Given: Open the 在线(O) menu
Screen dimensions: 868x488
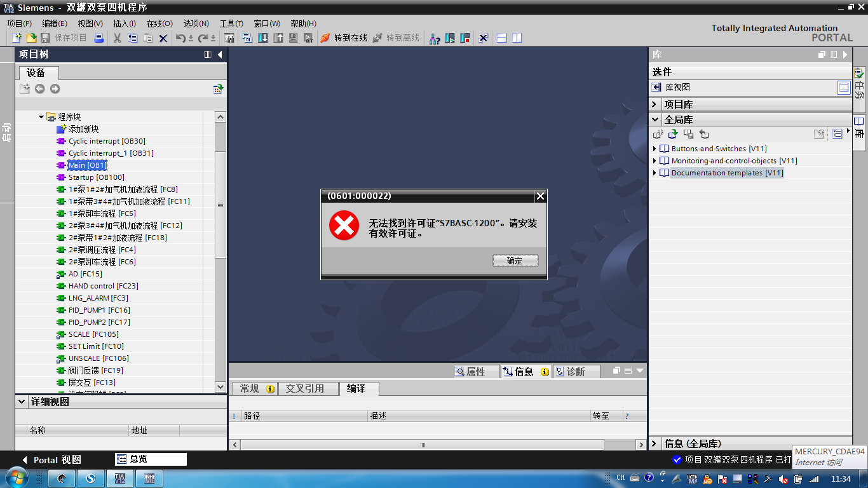Looking at the screenshot, I should (159, 24).
